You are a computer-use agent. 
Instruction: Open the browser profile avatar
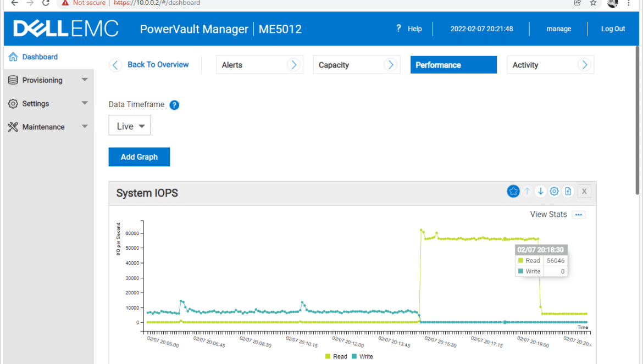[613, 3]
